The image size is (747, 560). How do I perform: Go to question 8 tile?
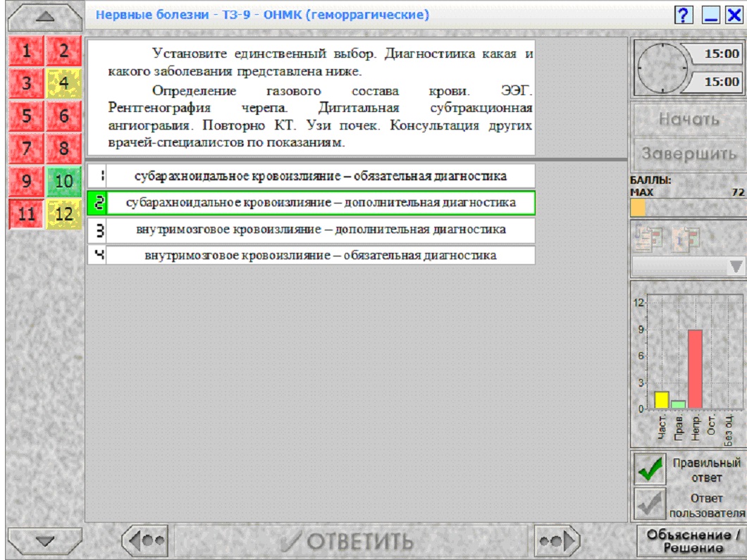[x=64, y=149]
